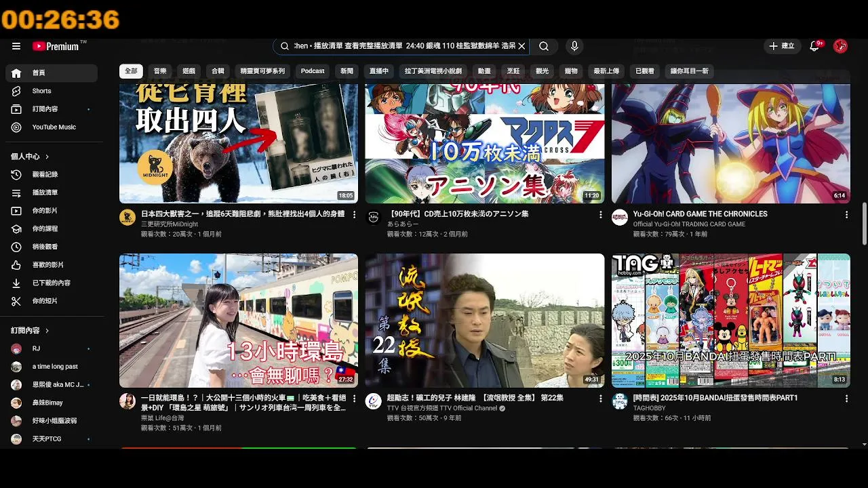Select the 烹飪 filter chip
868x488 pixels.
pyautogui.click(x=513, y=71)
